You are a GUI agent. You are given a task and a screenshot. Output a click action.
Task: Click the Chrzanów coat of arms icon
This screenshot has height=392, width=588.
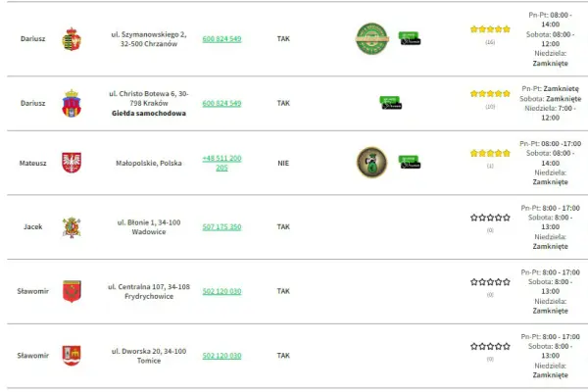(72, 39)
